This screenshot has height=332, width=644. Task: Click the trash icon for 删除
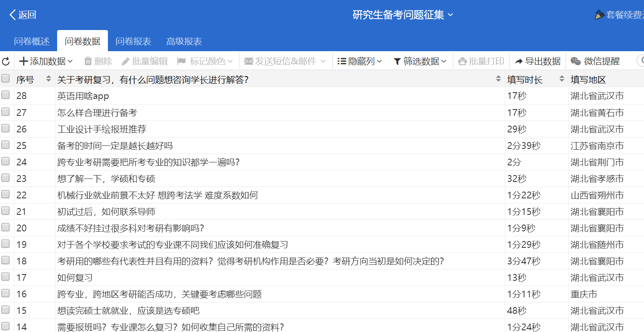coord(88,61)
